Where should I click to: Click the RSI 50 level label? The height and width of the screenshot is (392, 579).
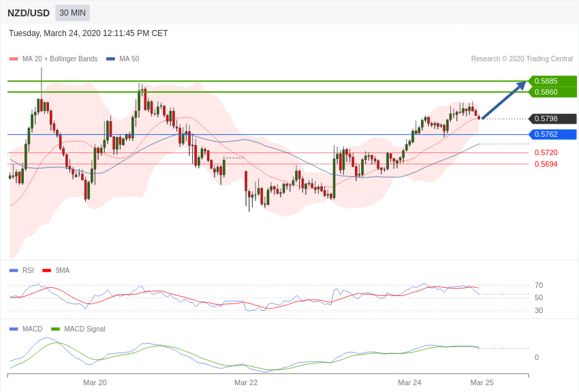click(x=539, y=297)
